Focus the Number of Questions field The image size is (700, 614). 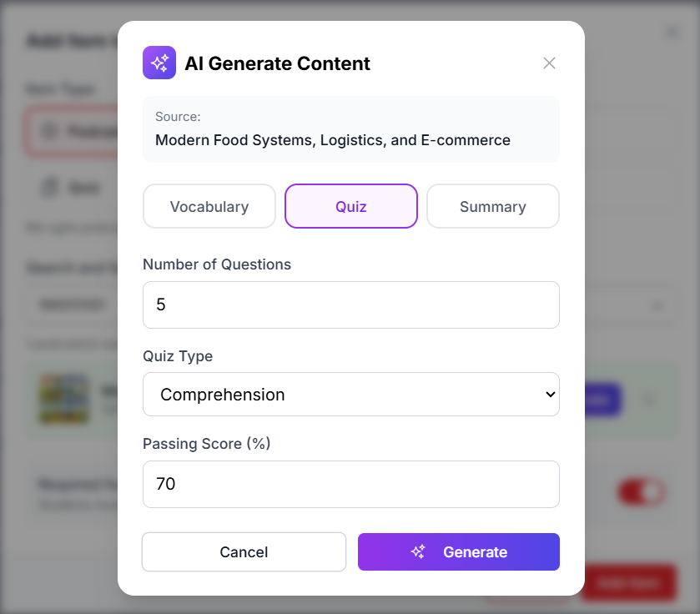coord(350,304)
